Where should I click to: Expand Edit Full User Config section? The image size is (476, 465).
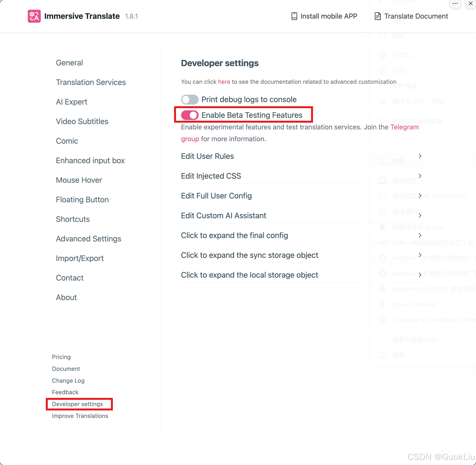pos(419,196)
